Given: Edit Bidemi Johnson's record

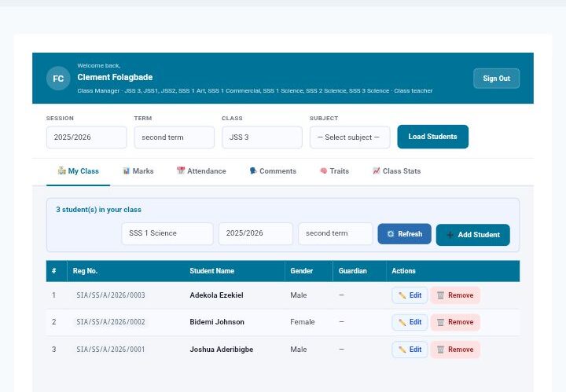Looking at the screenshot, I should tap(410, 322).
